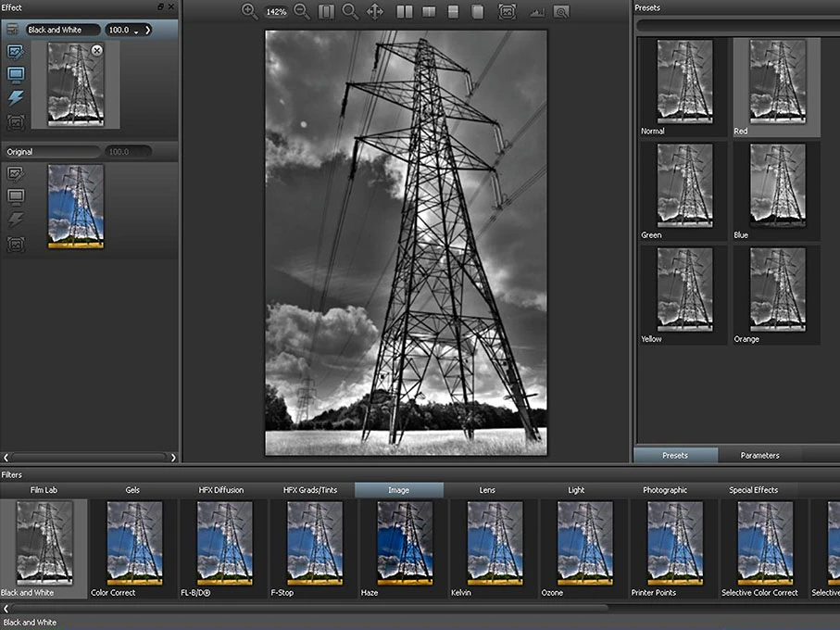The height and width of the screenshot is (630, 840).
Task: Open the magnifier loupe icon at toolbar end
Action: coord(562,11)
